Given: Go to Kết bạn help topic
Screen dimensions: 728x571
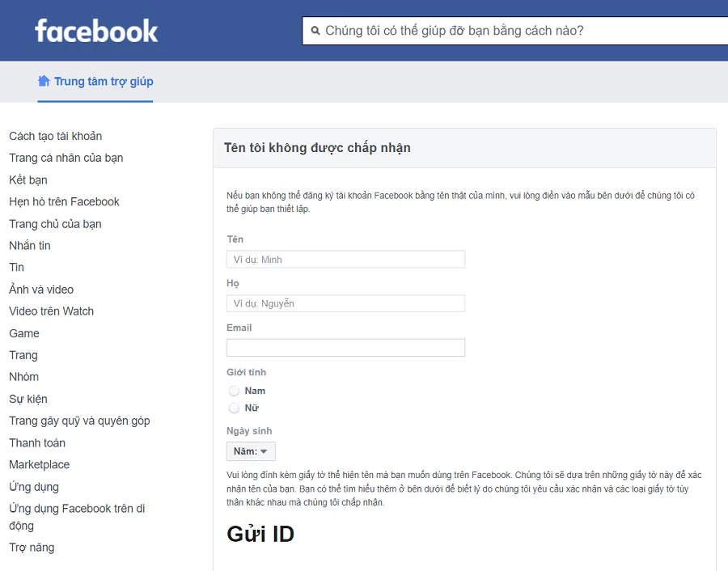Looking at the screenshot, I should click(28, 180).
